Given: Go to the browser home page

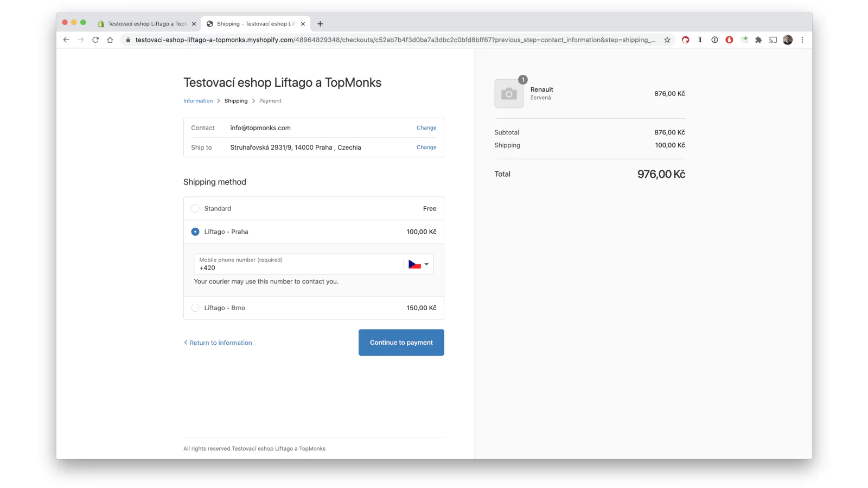Looking at the screenshot, I should pyautogui.click(x=110, y=40).
